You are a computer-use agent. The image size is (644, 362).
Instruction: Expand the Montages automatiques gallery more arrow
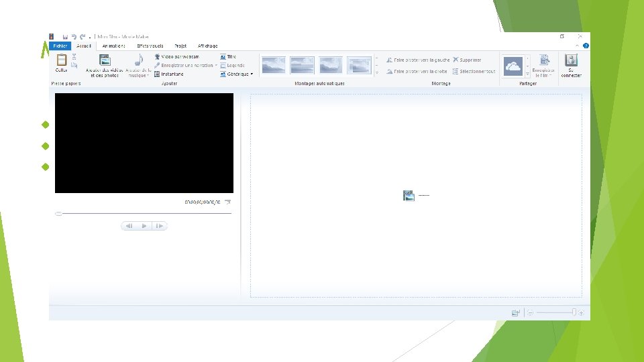pos(376,72)
